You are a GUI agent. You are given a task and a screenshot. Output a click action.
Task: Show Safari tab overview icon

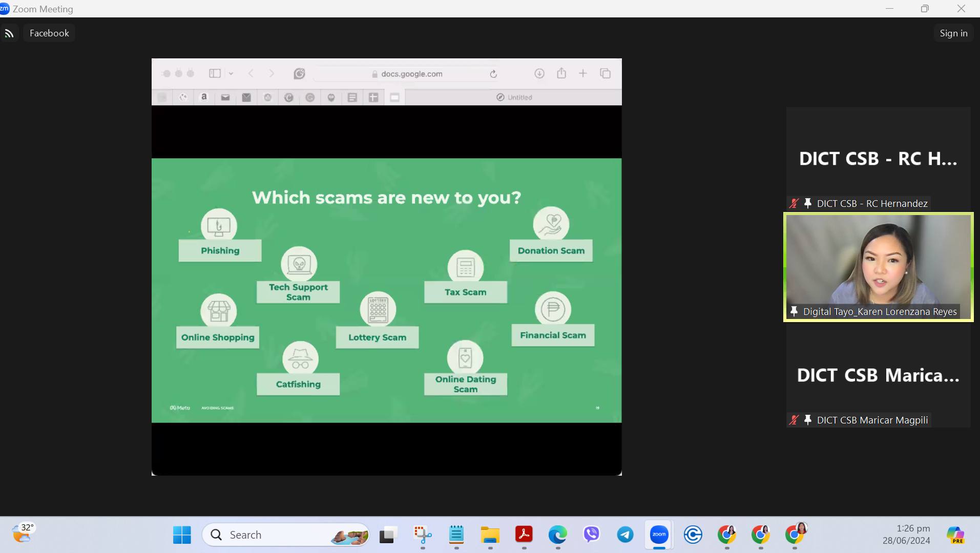click(x=605, y=74)
